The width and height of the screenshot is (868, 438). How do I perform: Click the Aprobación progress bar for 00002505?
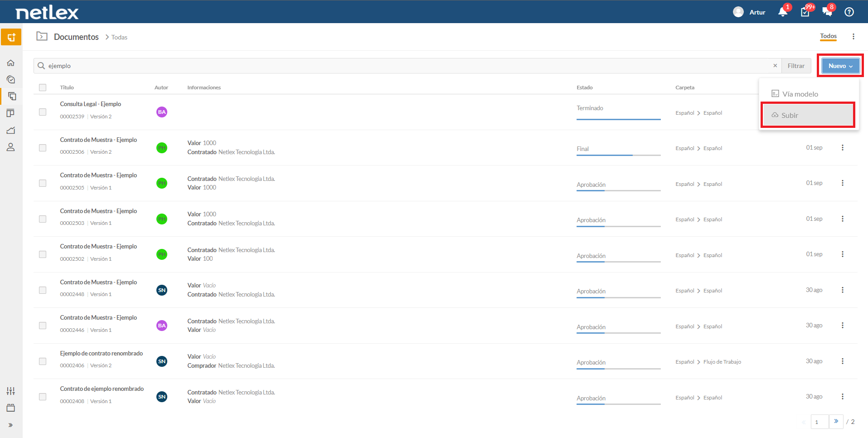coord(618,190)
